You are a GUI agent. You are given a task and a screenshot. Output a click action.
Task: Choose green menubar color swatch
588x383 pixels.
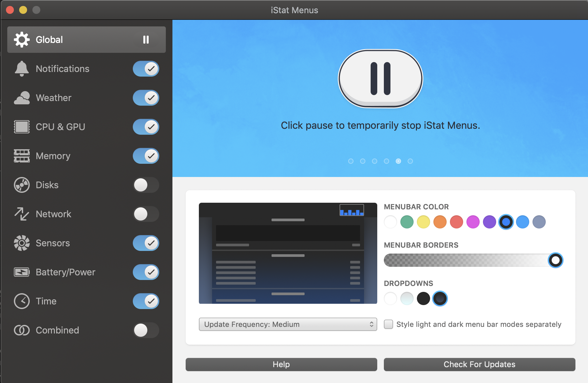[x=407, y=222]
